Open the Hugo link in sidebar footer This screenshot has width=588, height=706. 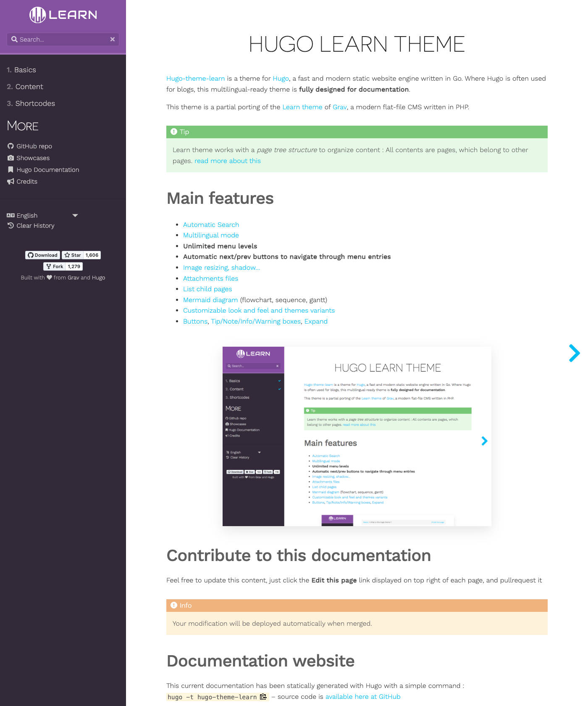coord(98,278)
